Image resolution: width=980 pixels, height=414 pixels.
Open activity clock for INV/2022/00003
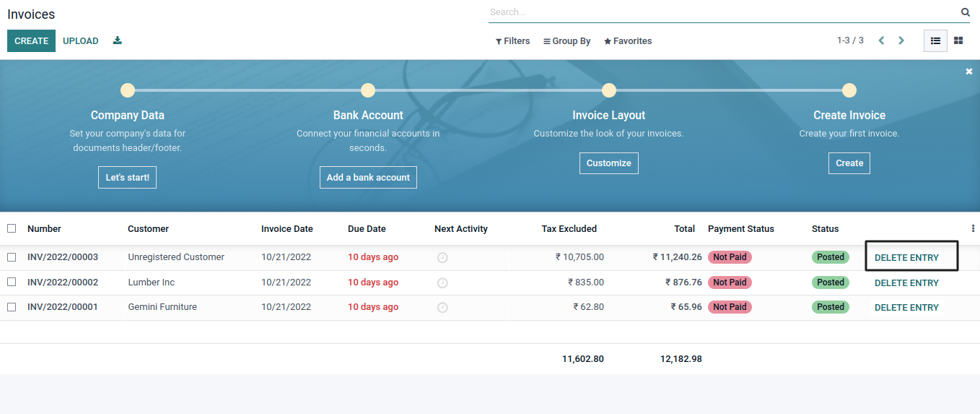(442, 258)
